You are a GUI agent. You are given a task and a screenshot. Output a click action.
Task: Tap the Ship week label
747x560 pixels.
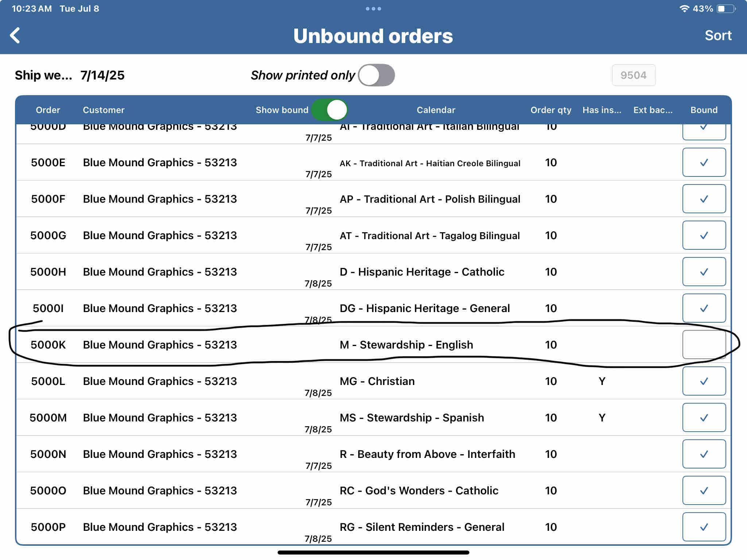tap(43, 75)
